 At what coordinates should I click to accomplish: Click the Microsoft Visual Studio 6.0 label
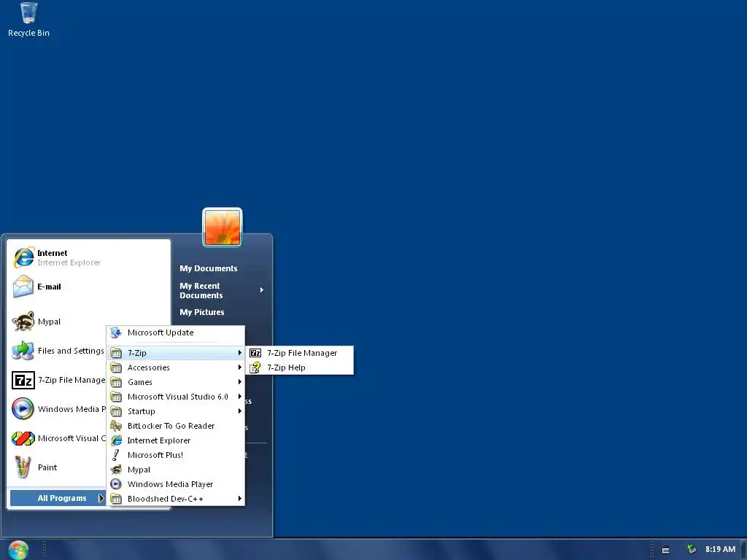178,397
